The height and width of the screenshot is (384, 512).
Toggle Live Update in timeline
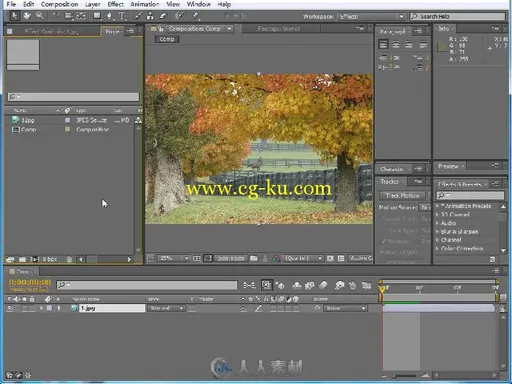(x=266, y=285)
